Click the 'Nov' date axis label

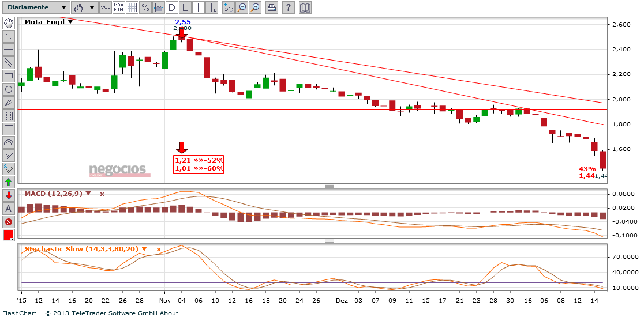pos(164,300)
